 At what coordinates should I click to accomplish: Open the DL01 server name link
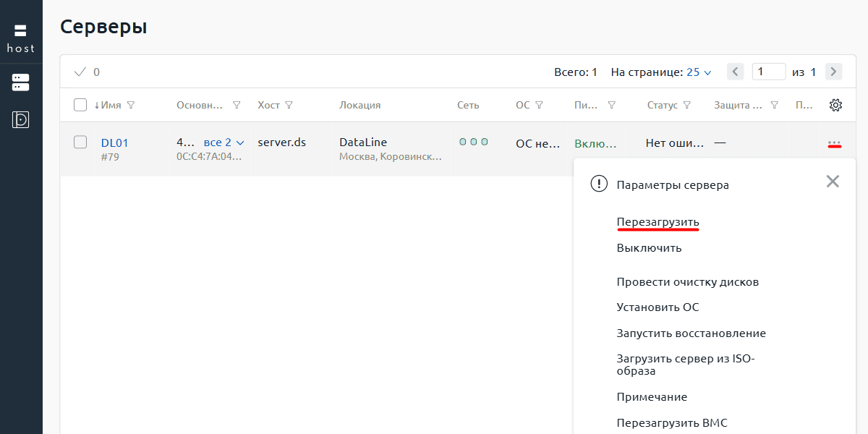[x=114, y=142]
